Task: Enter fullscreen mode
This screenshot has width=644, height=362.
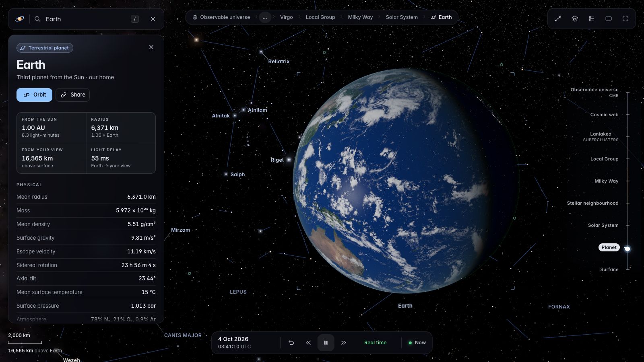Action: coord(625,19)
